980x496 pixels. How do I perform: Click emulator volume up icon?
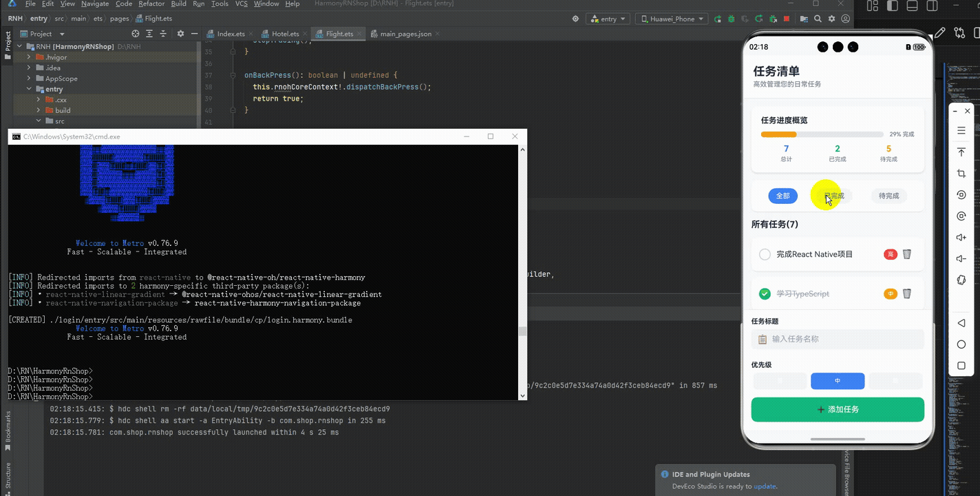(961, 238)
